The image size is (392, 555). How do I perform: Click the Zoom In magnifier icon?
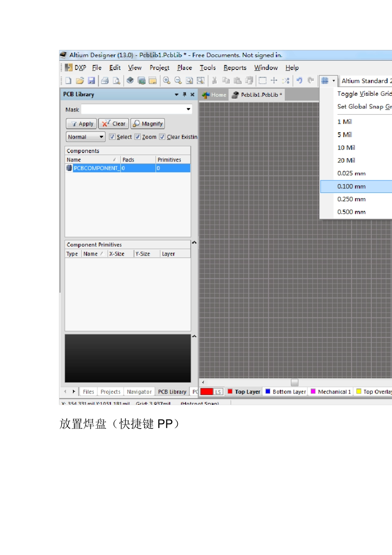167,81
